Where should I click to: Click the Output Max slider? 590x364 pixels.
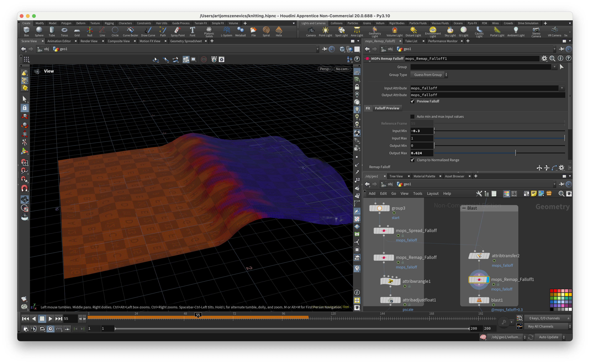515,153
